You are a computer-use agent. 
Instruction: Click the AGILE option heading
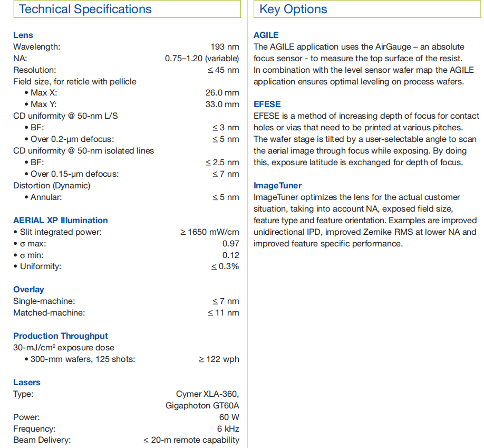pyautogui.click(x=266, y=35)
